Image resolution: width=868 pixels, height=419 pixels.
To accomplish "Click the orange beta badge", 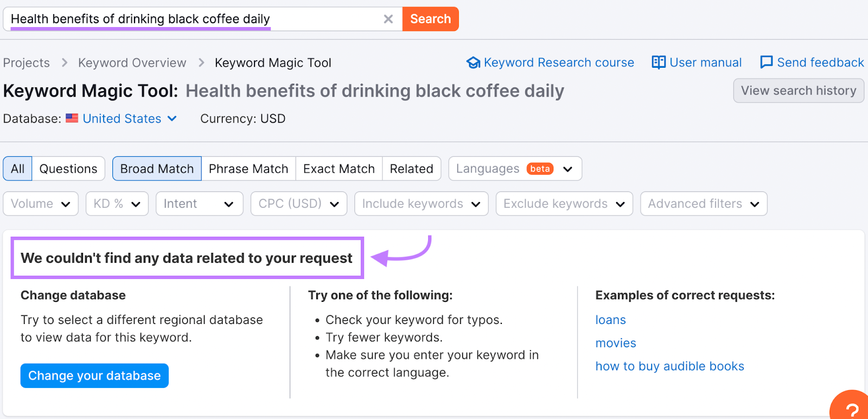I will pos(540,169).
